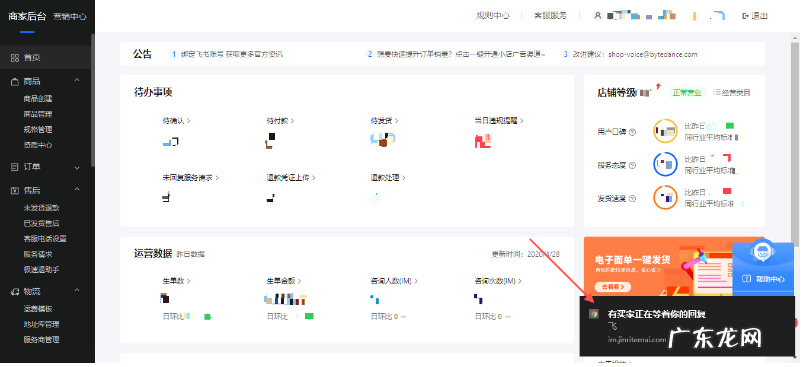
Task: Open 经营类目 business category link
Action: click(x=732, y=93)
